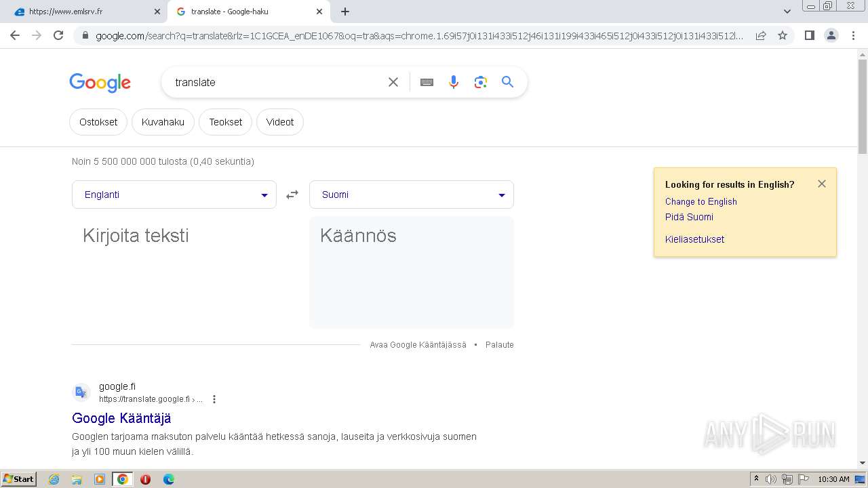Submit search with magnifier icon
The width and height of the screenshot is (868, 488).
[x=507, y=82]
